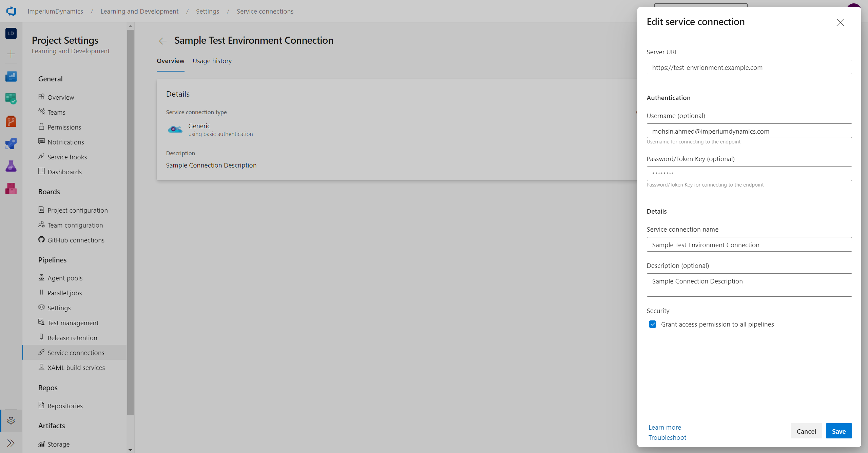Switch to the Overview tab
The height and width of the screenshot is (453, 868).
point(170,61)
